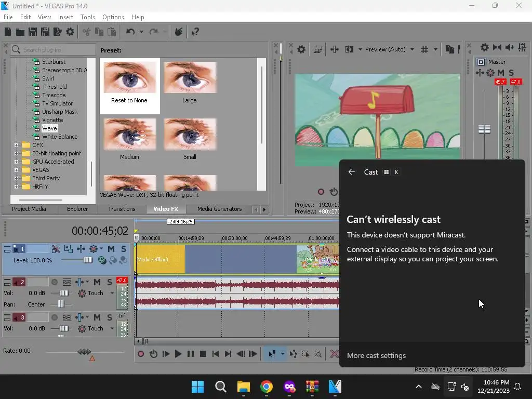This screenshot has height=399, width=532.
Task: Open File Explorer from the taskbar
Action: click(243, 387)
